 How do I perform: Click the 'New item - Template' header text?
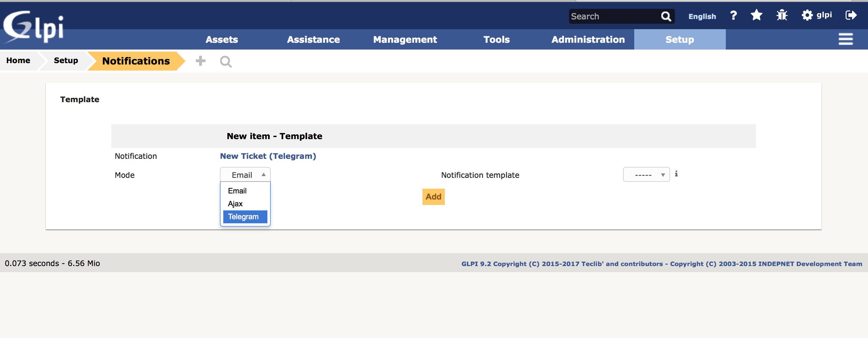pyautogui.click(x=275, y=136)
